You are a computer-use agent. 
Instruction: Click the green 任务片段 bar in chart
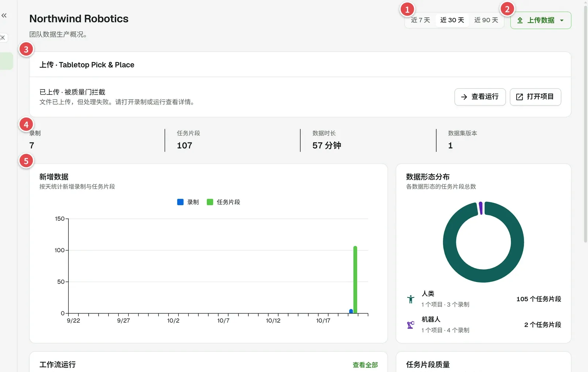[x=355, y=279]
